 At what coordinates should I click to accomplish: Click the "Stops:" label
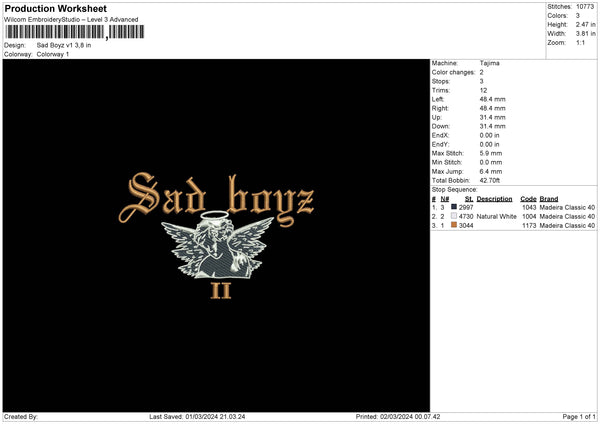coord(441,82)
